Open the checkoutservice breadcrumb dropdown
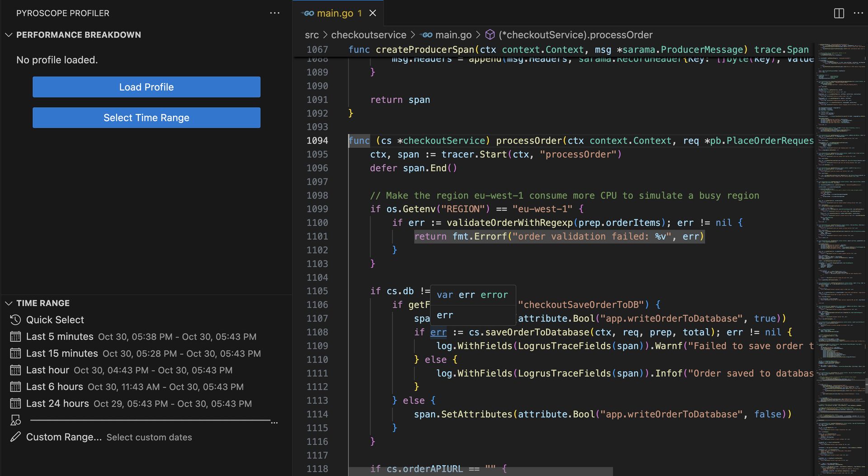This screenshot has height=476, width=868. coord(368,35)
